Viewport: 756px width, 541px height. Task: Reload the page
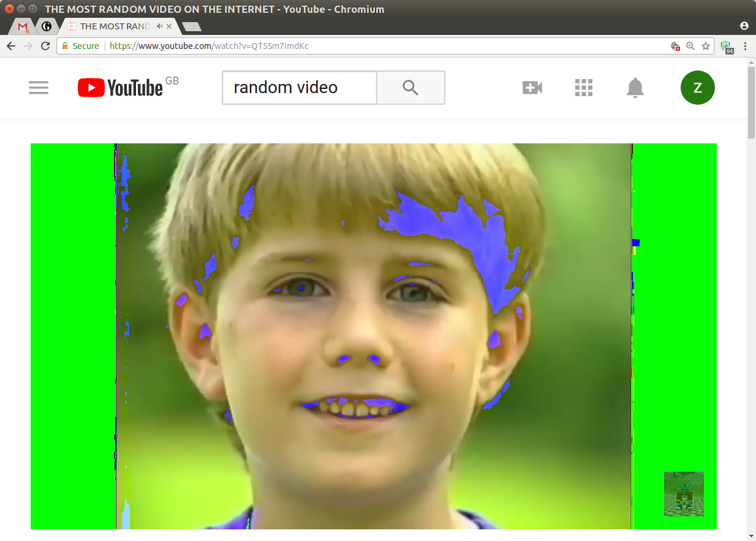(x=45, y=46)
